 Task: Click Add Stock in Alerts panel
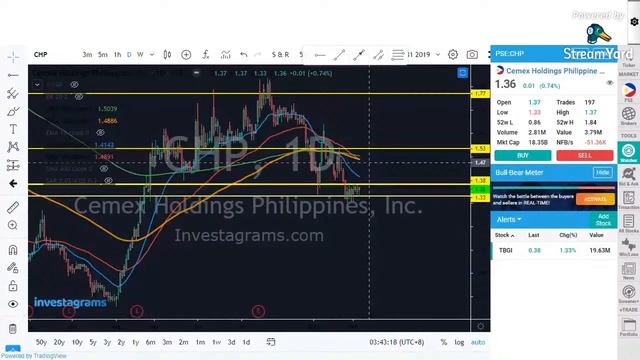[603, 220]
